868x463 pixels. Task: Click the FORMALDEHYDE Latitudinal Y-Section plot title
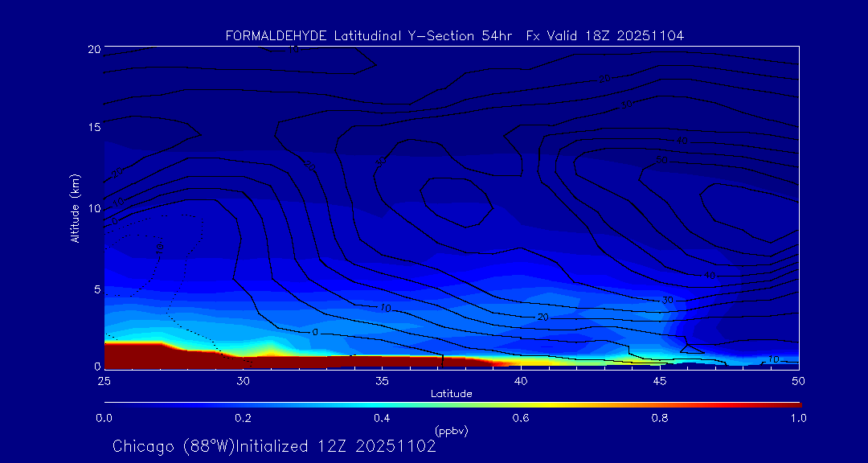pos(454,36)
